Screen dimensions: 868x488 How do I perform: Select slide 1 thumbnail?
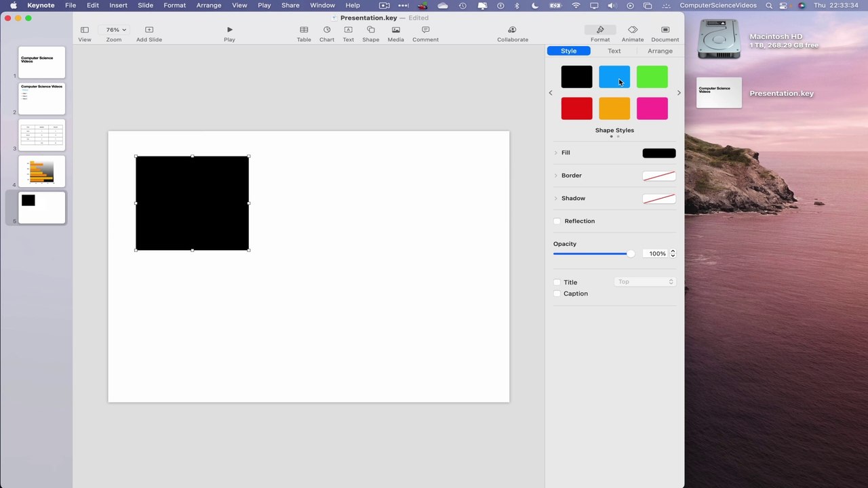42,62
